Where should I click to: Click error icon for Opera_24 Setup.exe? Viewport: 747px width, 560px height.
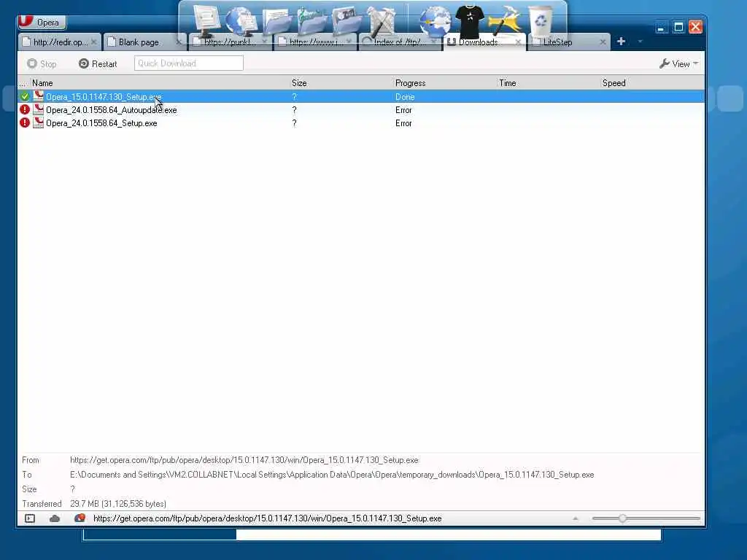[25, 123]
